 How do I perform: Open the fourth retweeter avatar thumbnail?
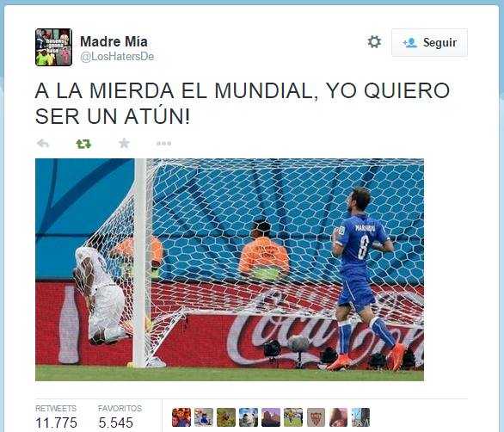[249, 417]
